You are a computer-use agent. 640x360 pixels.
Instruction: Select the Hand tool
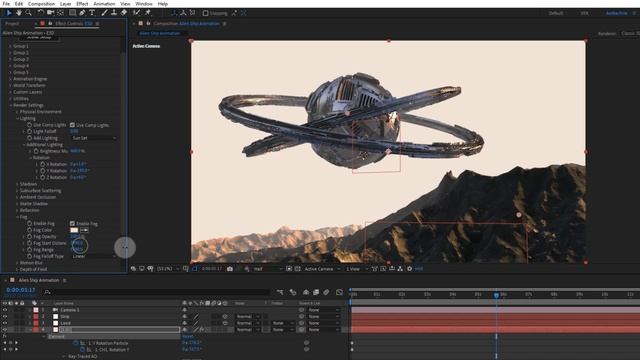[x=19, y=13]
